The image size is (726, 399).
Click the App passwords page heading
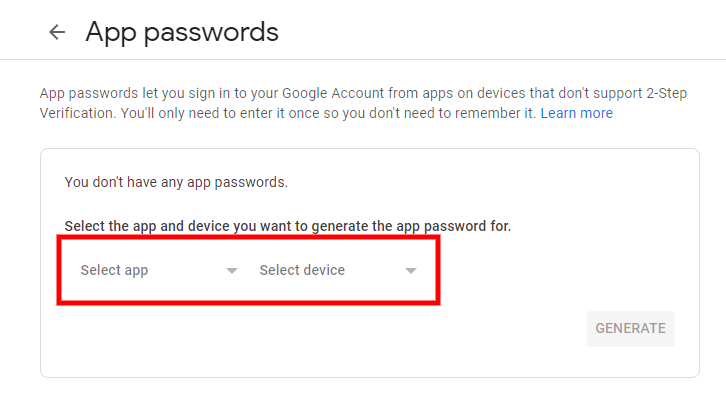point(182,32)
